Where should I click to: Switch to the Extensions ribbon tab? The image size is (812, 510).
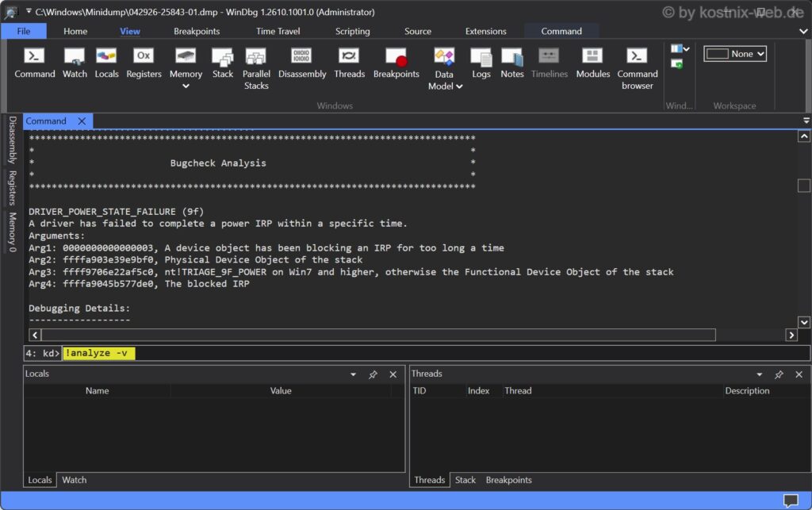486,31
